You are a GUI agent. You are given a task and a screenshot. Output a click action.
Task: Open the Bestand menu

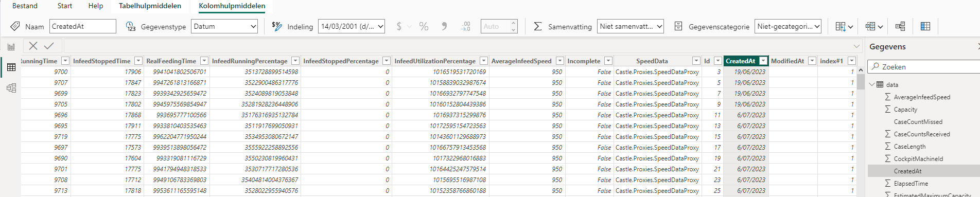point(25,6)
